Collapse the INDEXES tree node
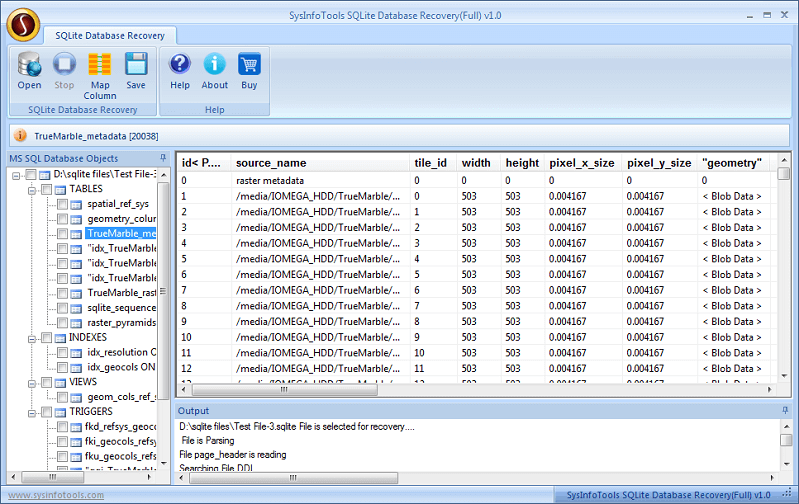The image size is (799, 504). click(32, 338)
